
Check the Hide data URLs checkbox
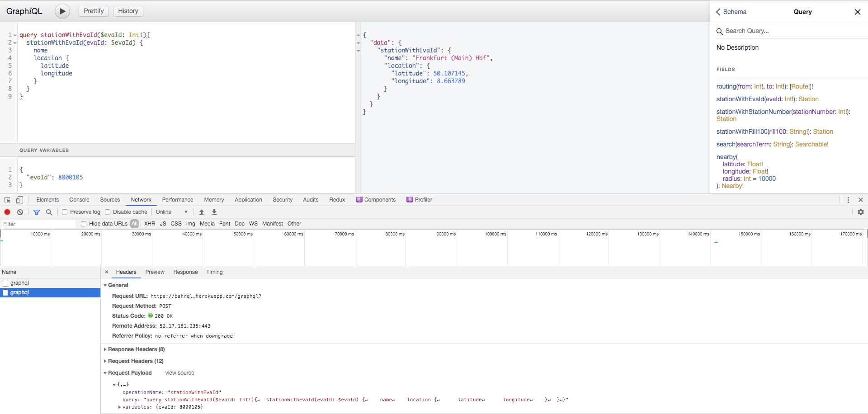coord(84,224)
